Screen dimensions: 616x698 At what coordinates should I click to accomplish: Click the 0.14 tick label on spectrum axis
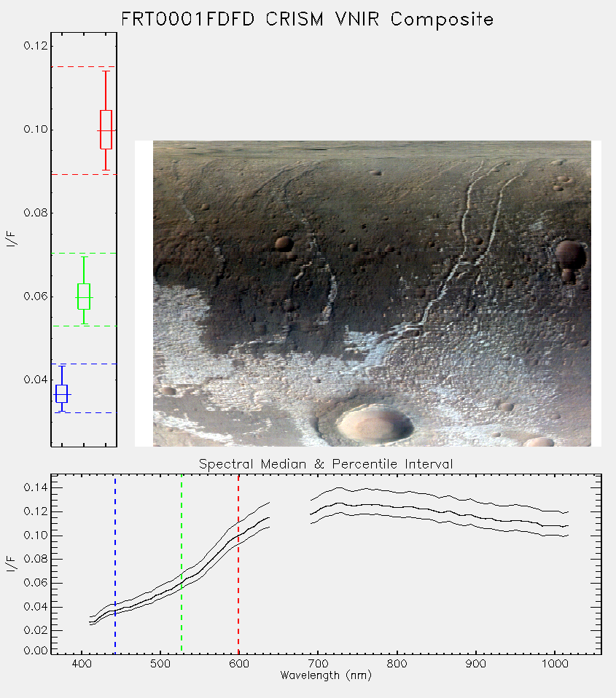tap(36, 488)
